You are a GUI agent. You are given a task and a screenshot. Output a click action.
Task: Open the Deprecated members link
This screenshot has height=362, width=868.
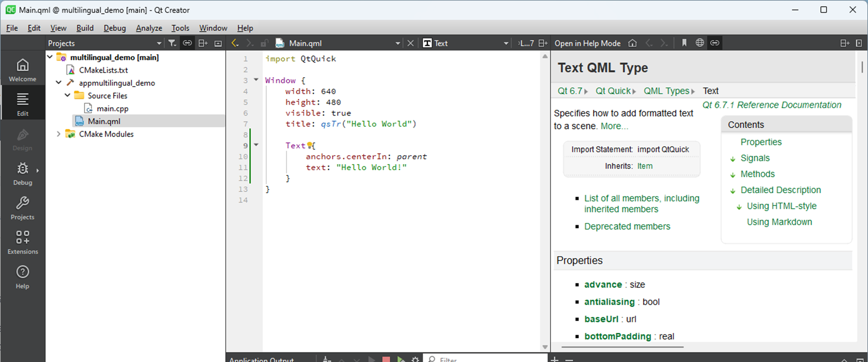pos(627,226)
